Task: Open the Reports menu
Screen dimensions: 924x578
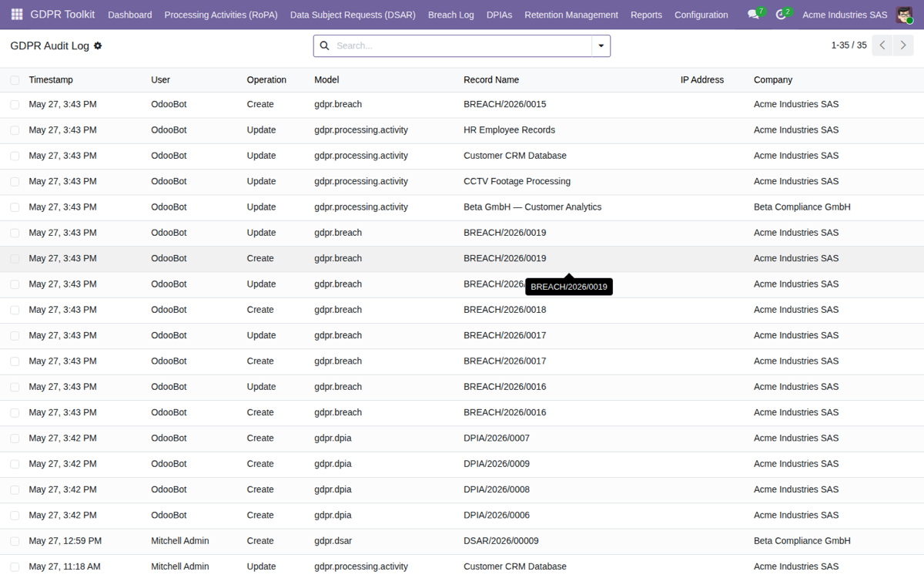Action: pyautogui.click(x=646, y=15)
